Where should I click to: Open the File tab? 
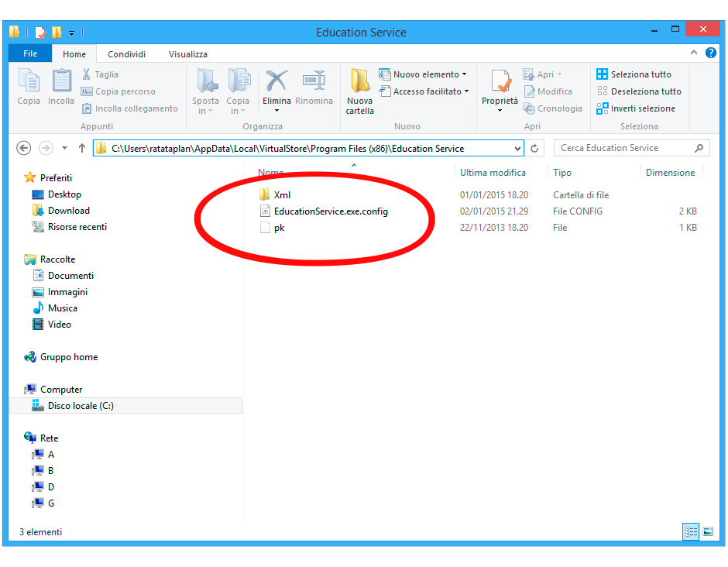[x=30, y=54]
